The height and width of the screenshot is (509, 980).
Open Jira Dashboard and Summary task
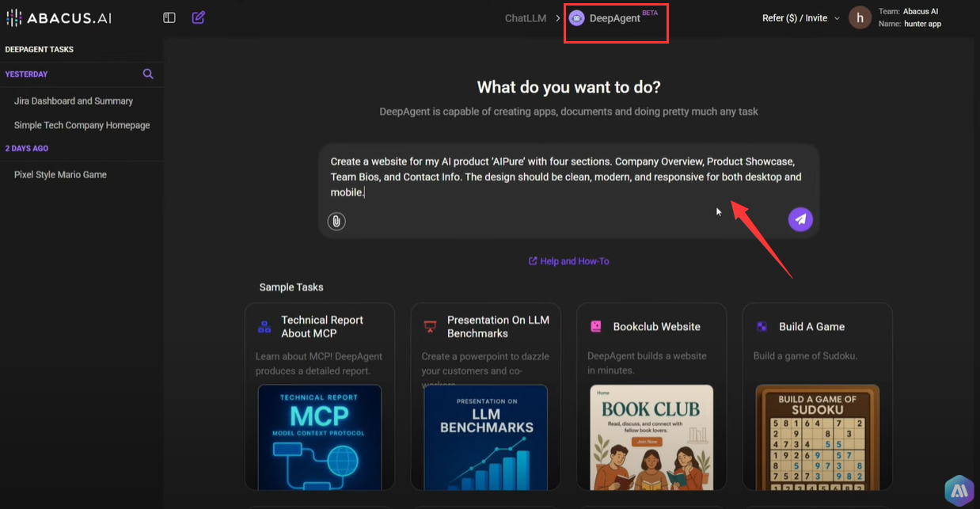74,101
